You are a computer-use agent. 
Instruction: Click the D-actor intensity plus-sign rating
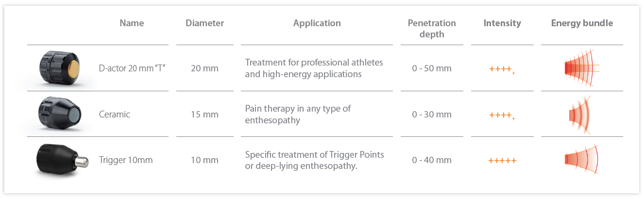pyautogui.click(x=502, y=69)
